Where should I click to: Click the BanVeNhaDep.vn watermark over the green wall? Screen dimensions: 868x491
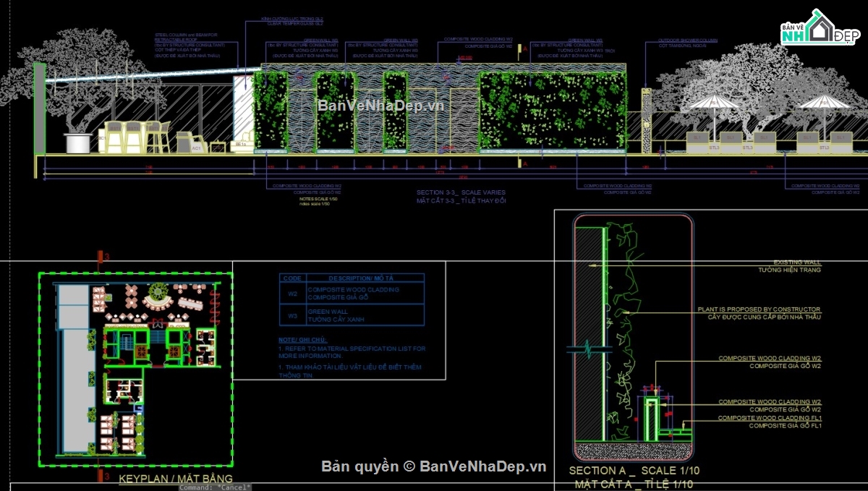(381, 106)
